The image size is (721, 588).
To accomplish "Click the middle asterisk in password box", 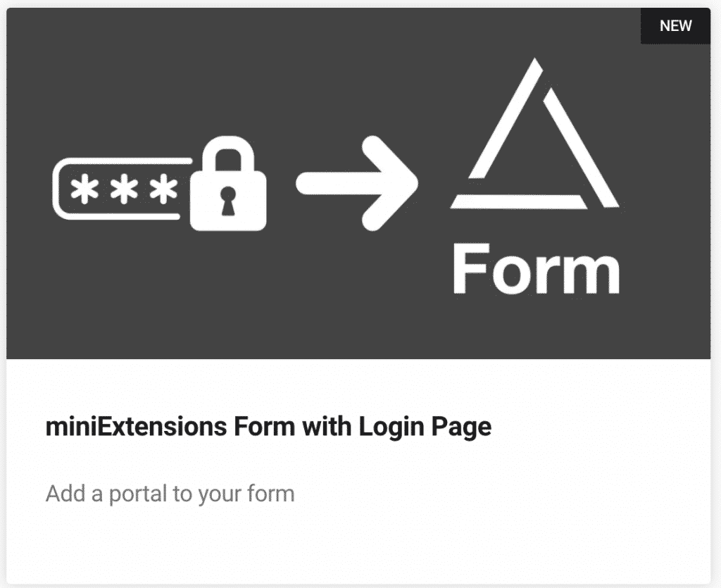I will coord(125,189).
